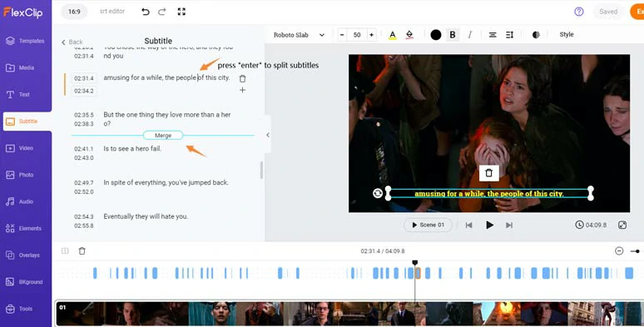Image resolution: width=644 pixels, height=327 pixels.
Task: Select subtitle 'But the one thing they love more'
Action: coord(167,119)
